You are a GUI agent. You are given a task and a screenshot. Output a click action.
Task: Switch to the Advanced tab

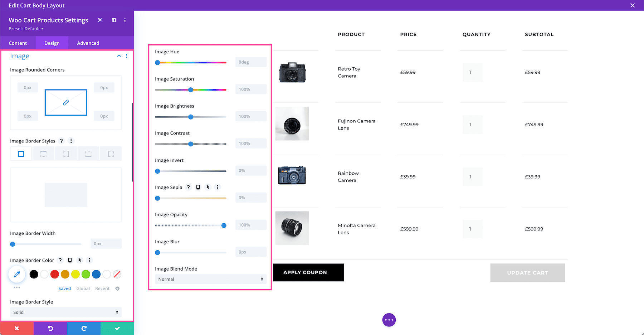(x=88, y=43)
